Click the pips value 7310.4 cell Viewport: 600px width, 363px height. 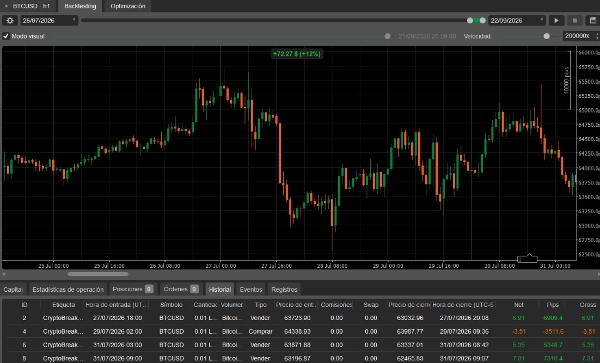[x=553, y=358]
